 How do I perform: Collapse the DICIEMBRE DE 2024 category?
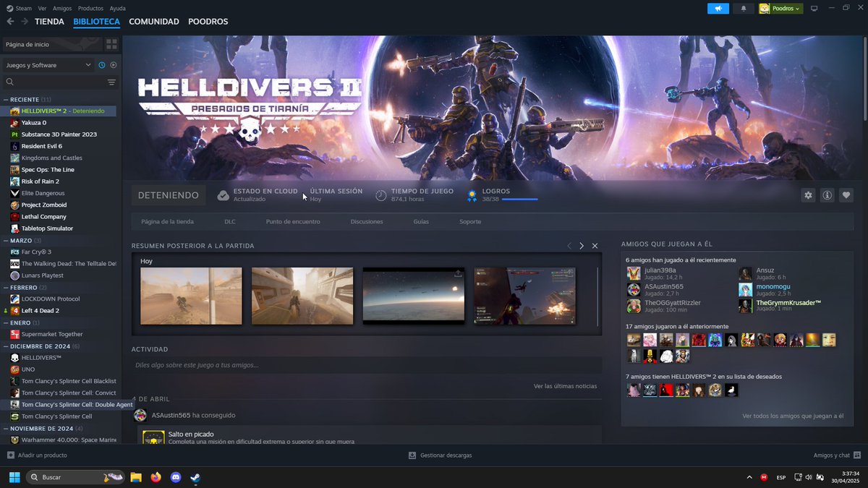tap(6, 346)
